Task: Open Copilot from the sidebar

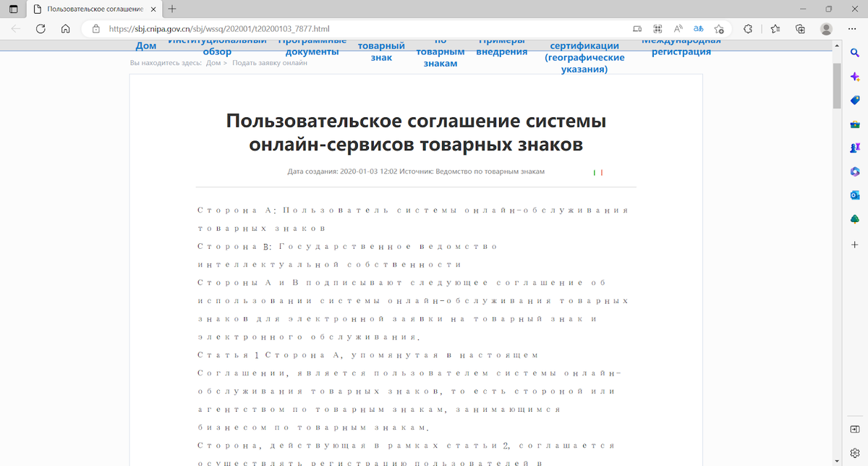Action: [855, 77]
